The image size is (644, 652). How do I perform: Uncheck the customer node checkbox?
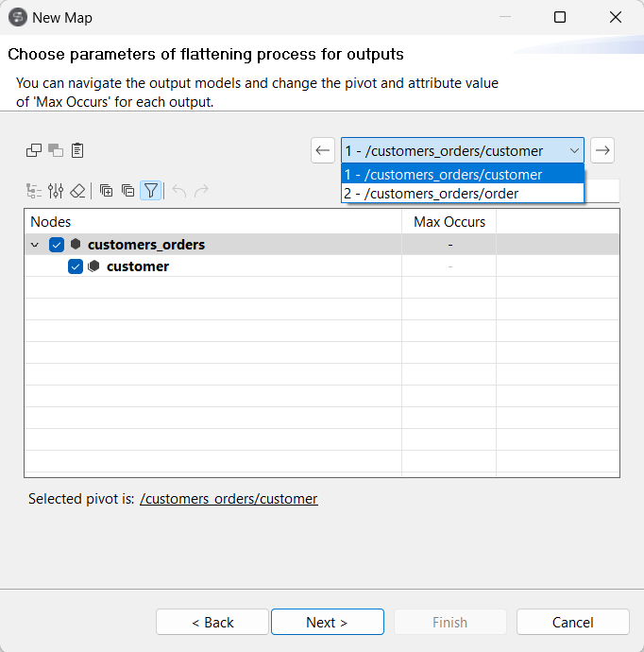pyautogui.click(x=76, y=266)
